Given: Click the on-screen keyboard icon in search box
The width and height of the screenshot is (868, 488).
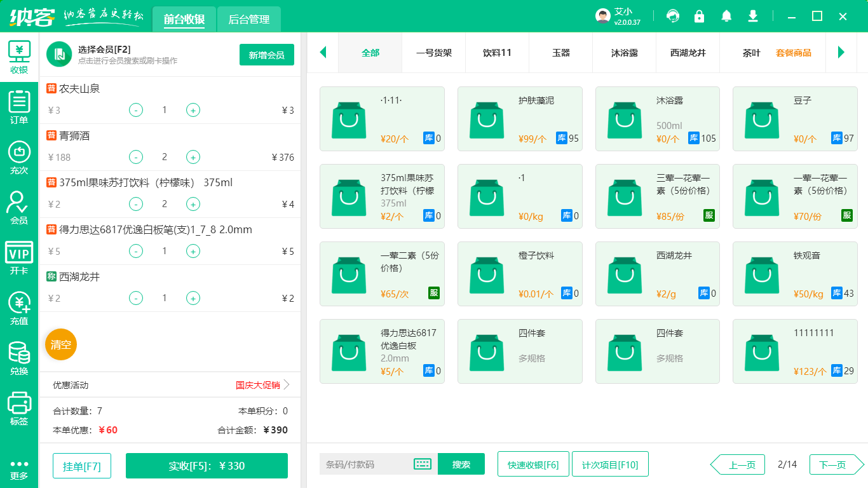Looking at the screenshot, I should click(423, 464).
